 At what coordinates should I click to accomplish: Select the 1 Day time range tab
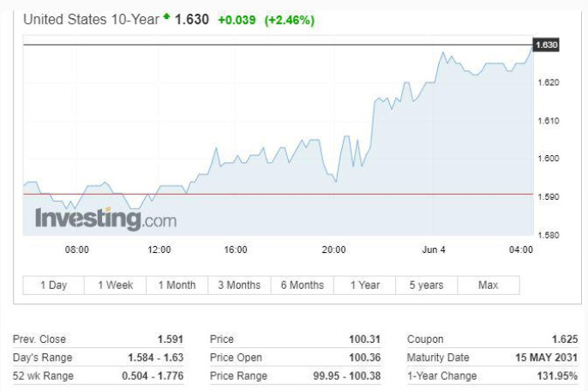54,286
